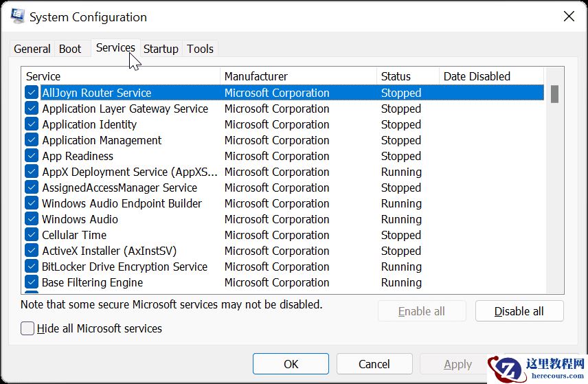Select Application Management service name

tap(102, 140)
